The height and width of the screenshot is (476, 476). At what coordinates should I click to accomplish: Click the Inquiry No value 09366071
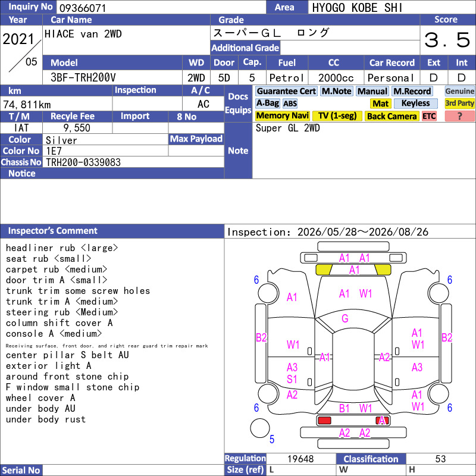point(83,8)
